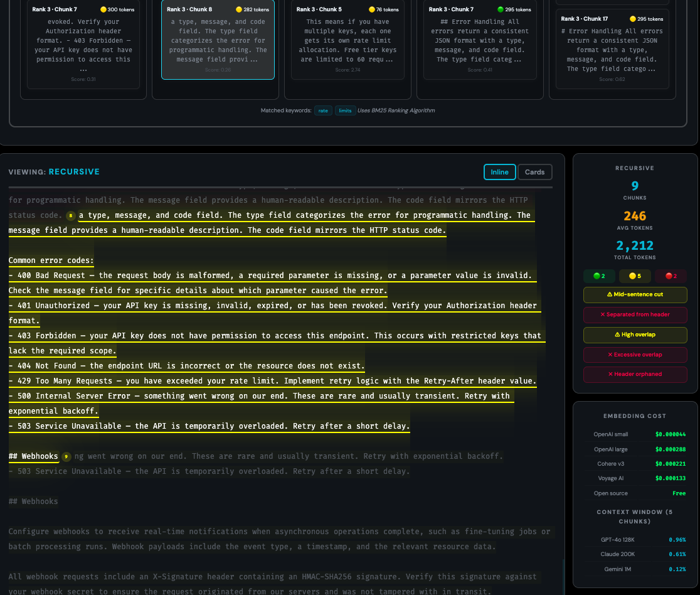Click the Cohere v3 cost $0.000221
Image resolution: width=700 pixels, height=595 pixels.
(x=671, y=464)
